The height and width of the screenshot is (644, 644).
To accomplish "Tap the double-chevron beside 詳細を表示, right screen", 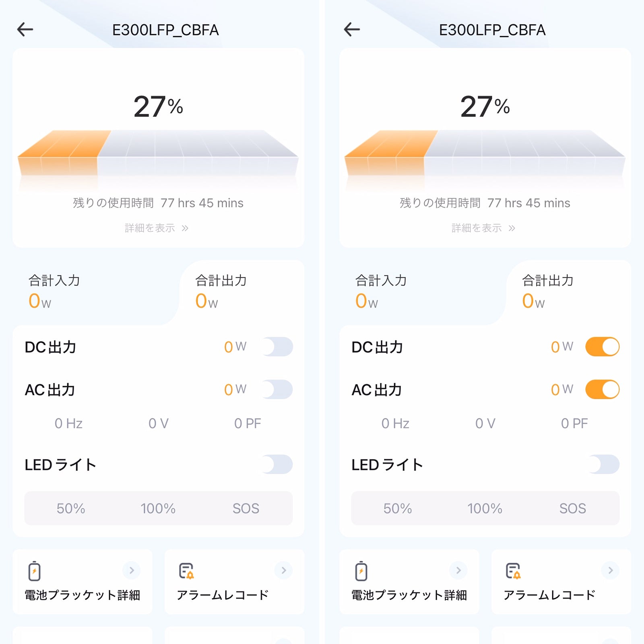I will pos(512,228).
